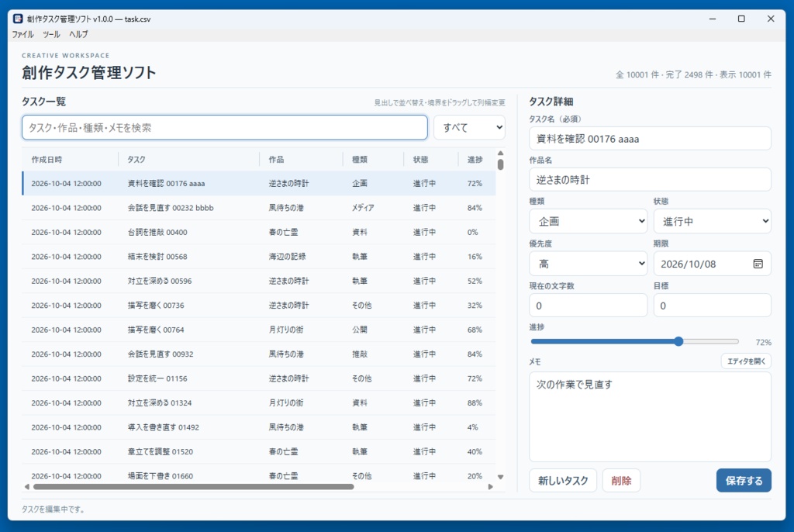Click the task list's scroll-up arrow
This screenshot has height=532, width=794.
(500, 153)
